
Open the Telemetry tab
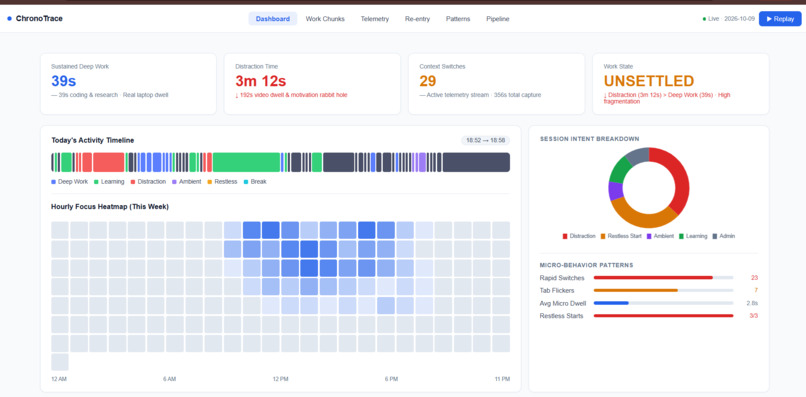[x=375, y=19]
